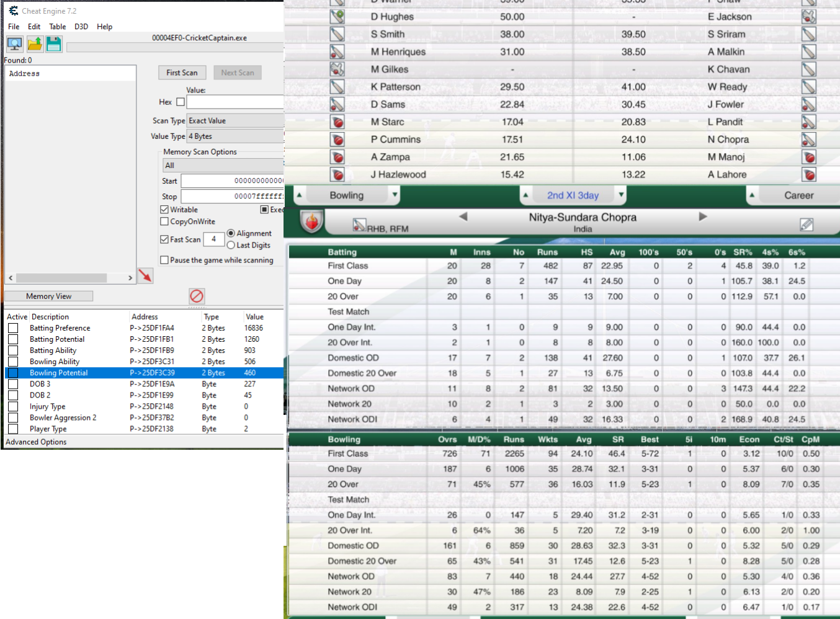Toggle the Hex checkbox

point(181,102)
